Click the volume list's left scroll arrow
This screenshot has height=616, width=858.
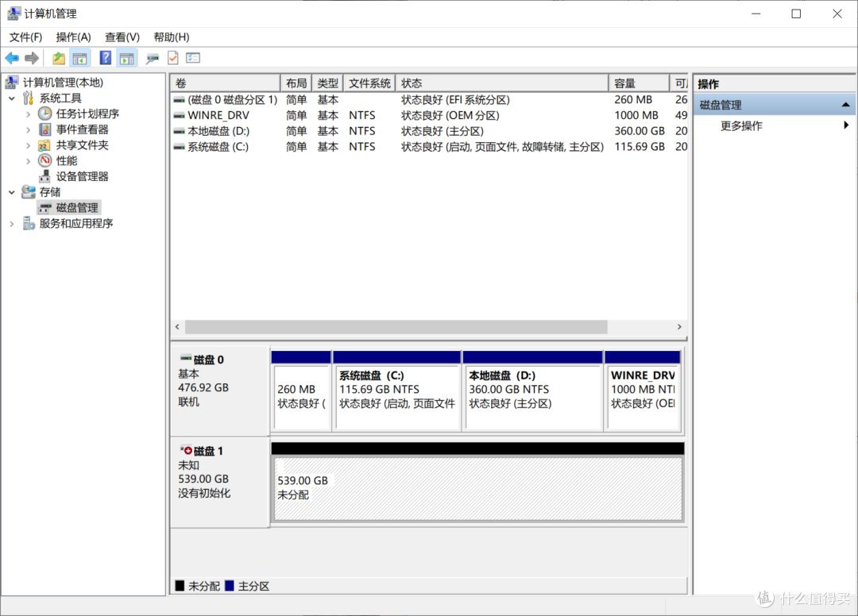click(177, 327)
